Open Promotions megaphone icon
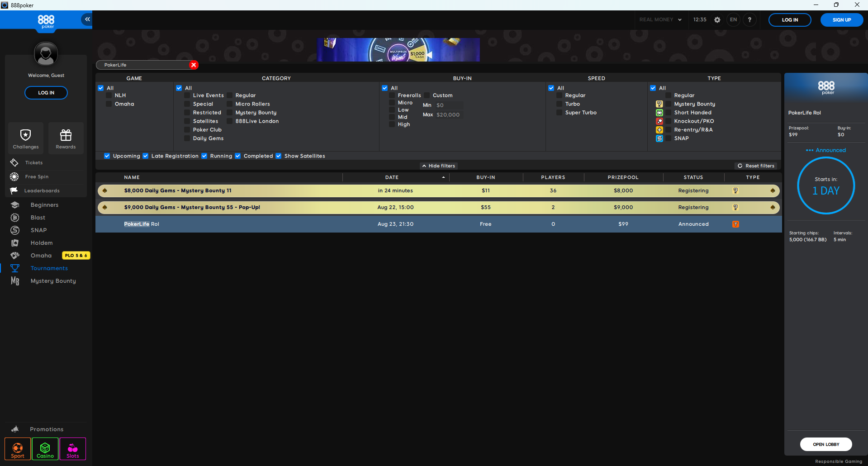The width and height of the screenshot is (868, 466). click(x=15, y=429)
